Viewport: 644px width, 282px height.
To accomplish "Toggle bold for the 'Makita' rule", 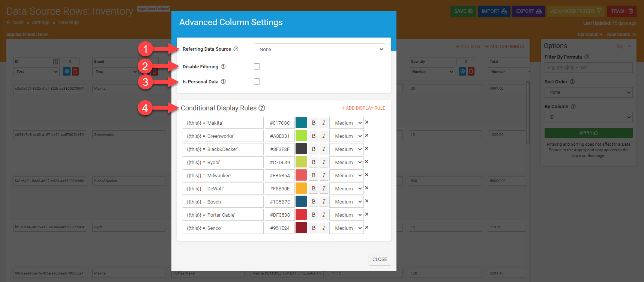I will (314, 123).
